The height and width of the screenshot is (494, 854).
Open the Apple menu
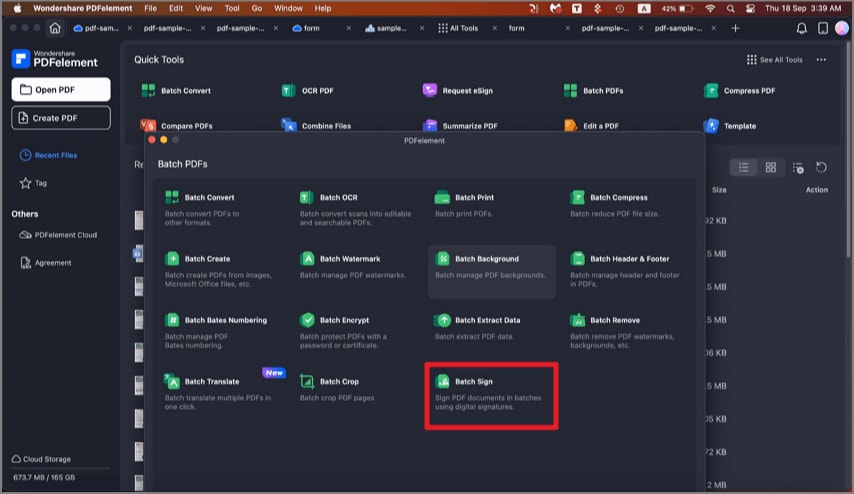(x=17, y=8)
